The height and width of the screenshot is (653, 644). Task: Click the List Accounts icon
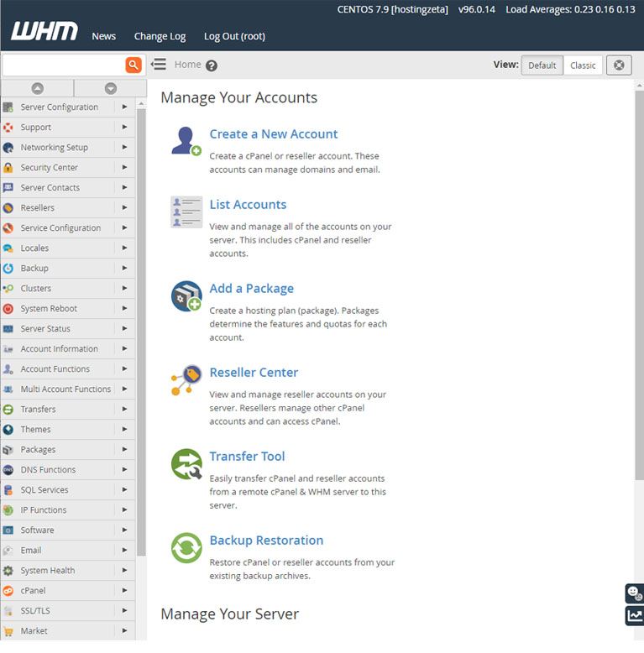click(186, 212)
